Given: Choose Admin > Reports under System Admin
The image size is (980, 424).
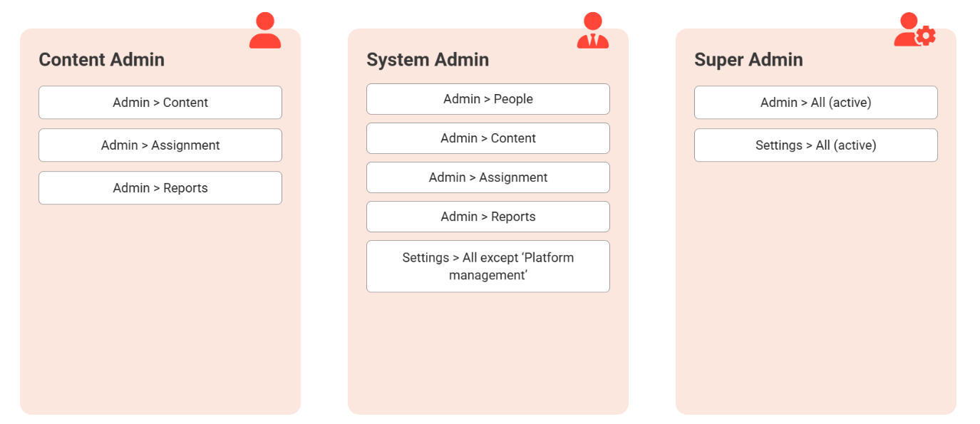Looking at the screenshot, I should pos(488,217).
